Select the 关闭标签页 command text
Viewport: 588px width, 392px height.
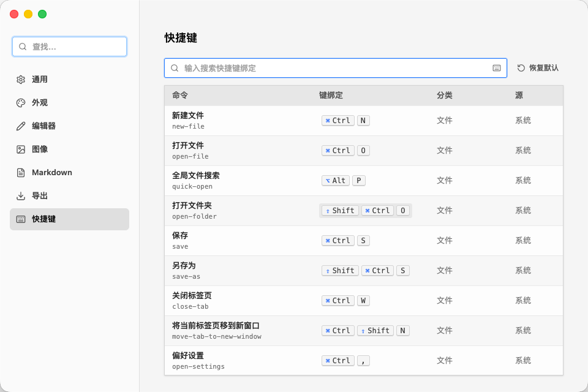click(x=192, y=296)
